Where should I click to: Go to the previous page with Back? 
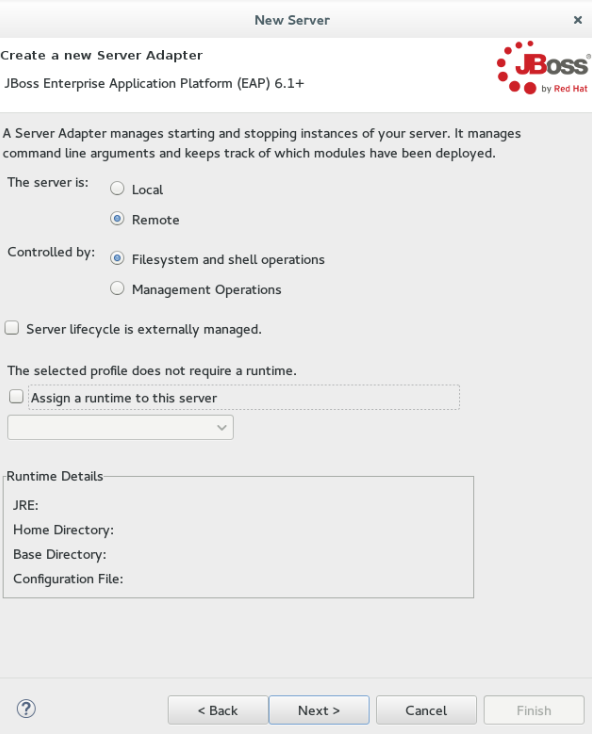(218, 710)
